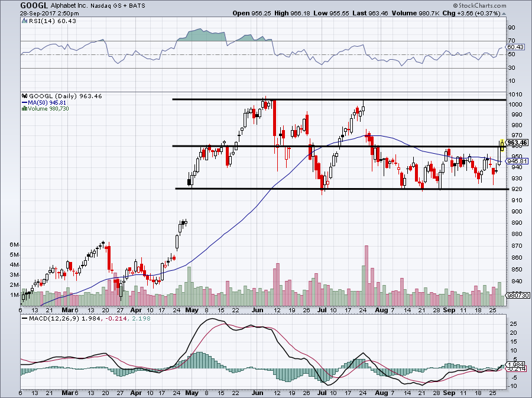The image size is (532, 398).
Task: Click the 1.984 MACD tag on the right axis
Action: 515,365
